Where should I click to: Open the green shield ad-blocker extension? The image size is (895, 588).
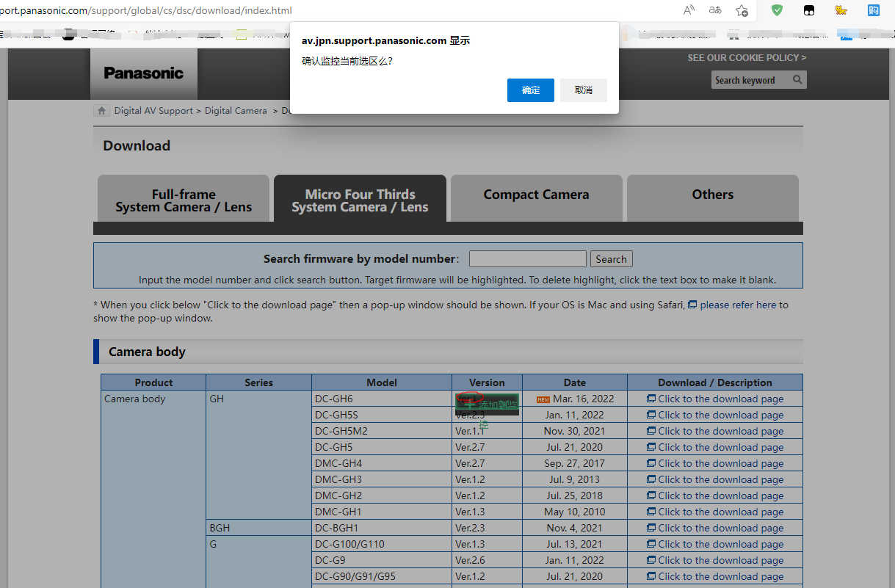coord(777,10)
